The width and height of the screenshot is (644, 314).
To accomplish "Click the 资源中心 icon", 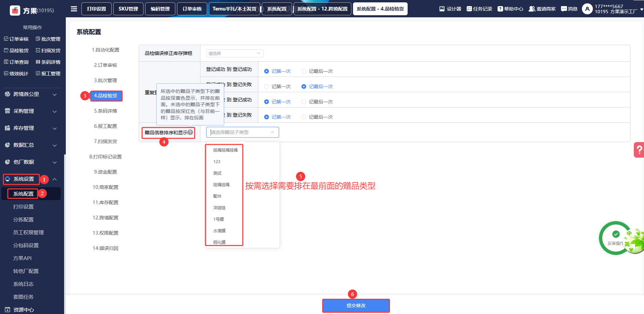I will point(7,310).
